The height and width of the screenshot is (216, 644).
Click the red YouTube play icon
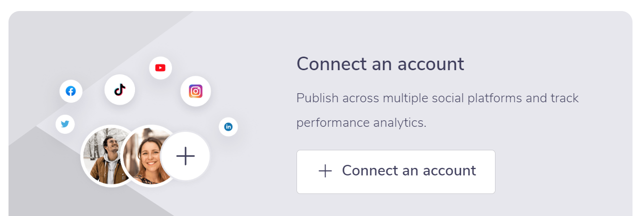[x=160, y=68]
